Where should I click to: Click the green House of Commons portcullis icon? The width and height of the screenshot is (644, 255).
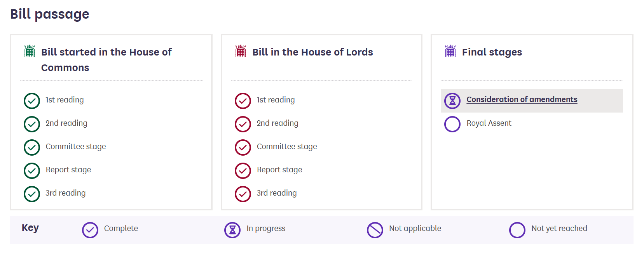(x=30, y=51)
